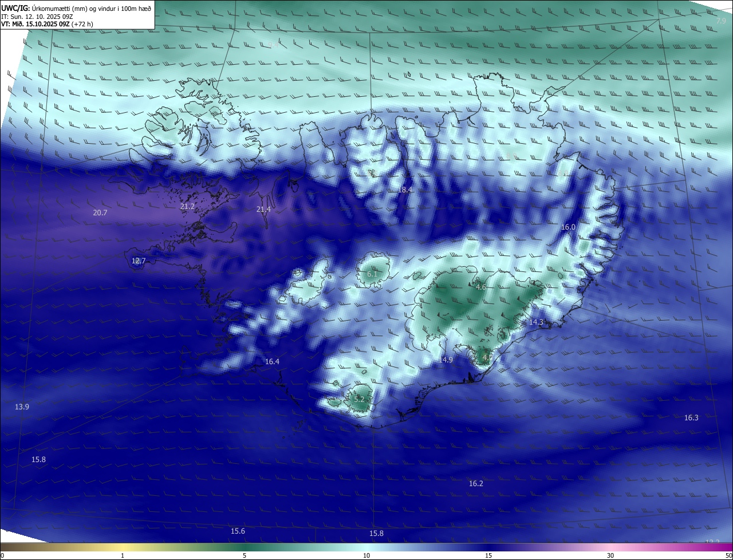
Task: Click the valid time 'VT: Mið. 15.10.2025 09Z'
Action: [36, 24]
